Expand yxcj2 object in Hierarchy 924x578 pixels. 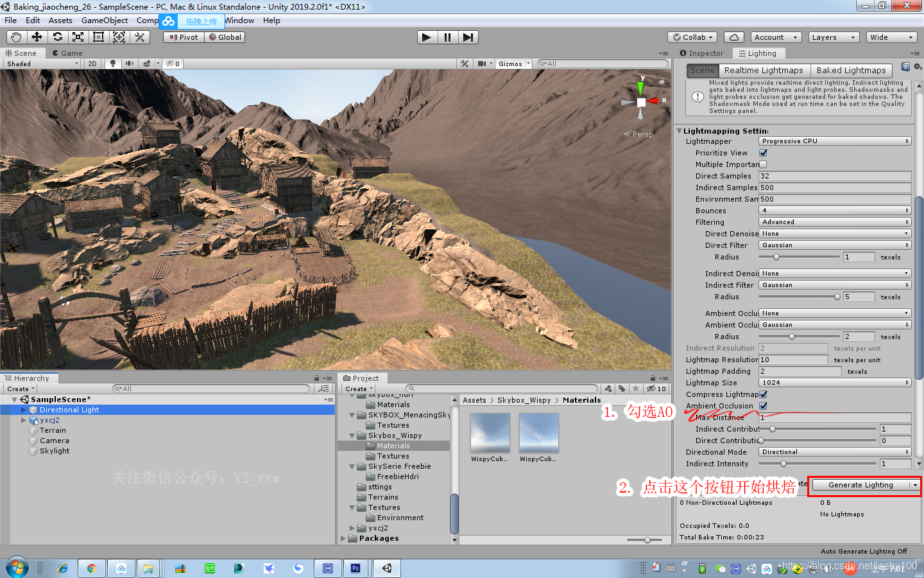pos(24,420)
